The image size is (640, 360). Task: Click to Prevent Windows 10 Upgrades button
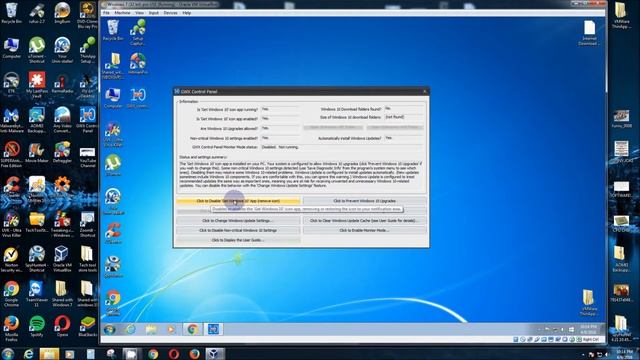tap(364, 201)
